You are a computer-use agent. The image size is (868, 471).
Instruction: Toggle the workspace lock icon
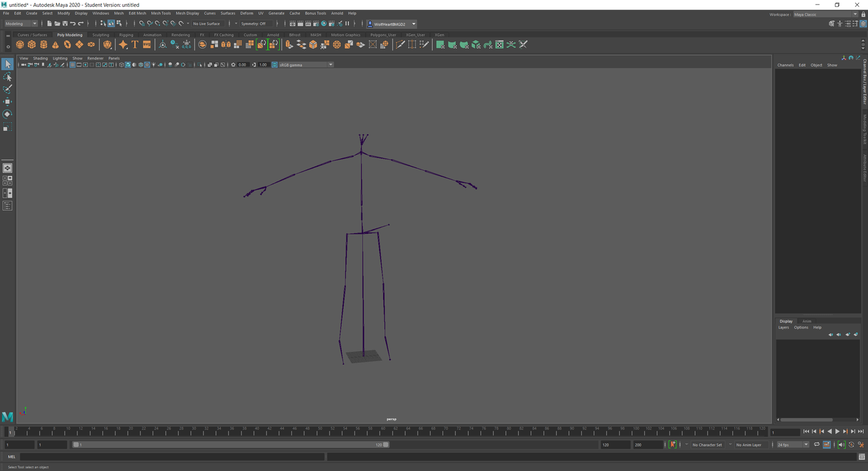point(864,14)
